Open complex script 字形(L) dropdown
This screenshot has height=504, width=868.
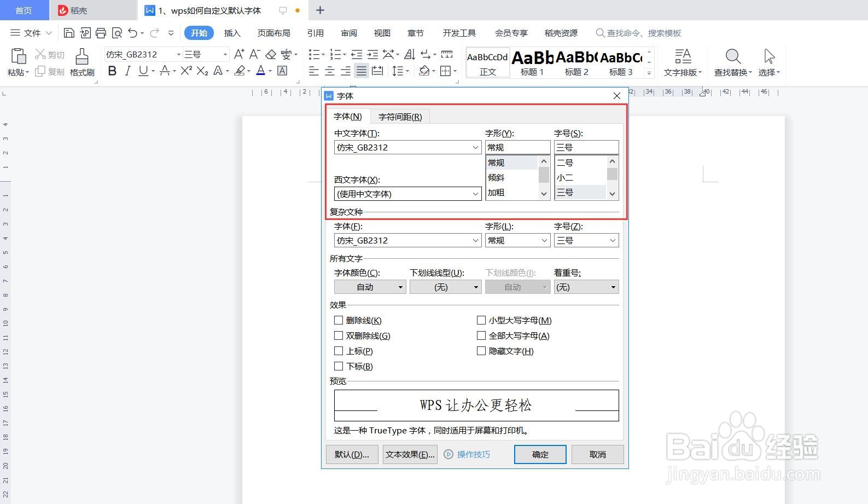[x=544, y=240]
